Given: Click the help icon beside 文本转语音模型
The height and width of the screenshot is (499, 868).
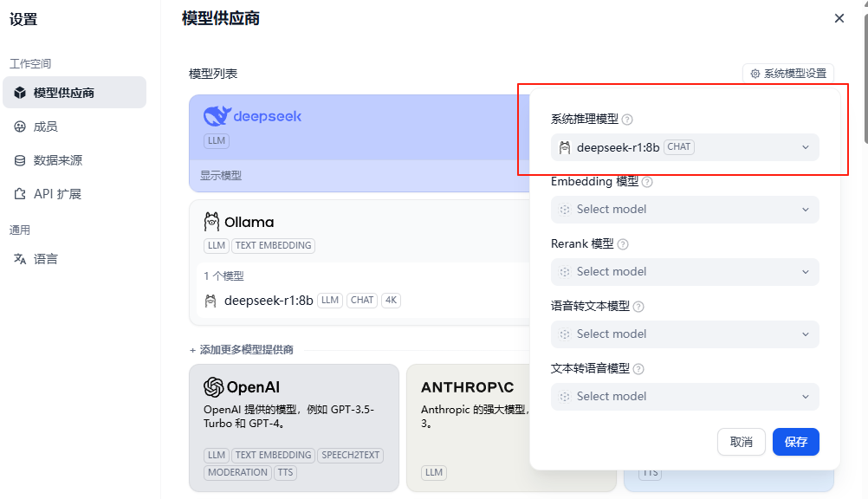Looking at the screenshot, I should (638, 369).
